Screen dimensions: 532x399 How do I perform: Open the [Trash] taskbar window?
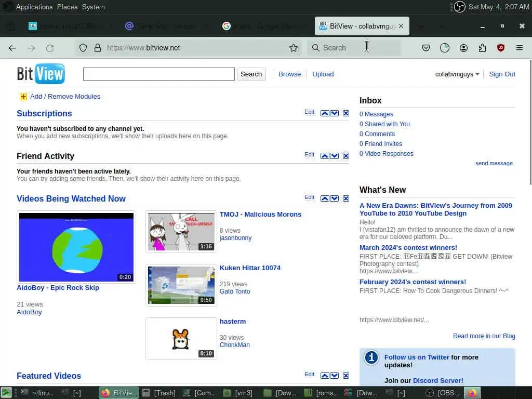159,393
